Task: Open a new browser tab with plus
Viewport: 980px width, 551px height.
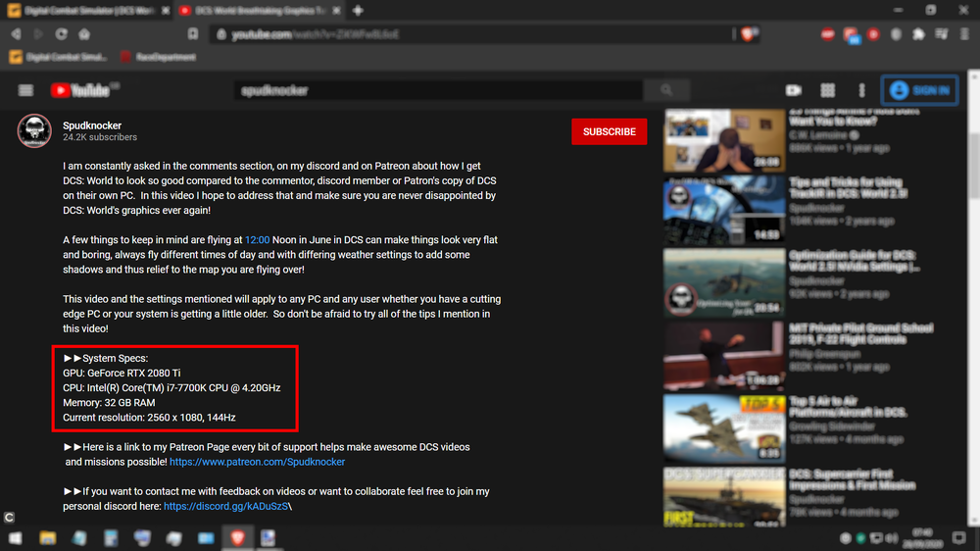Action: pos(358,10)
